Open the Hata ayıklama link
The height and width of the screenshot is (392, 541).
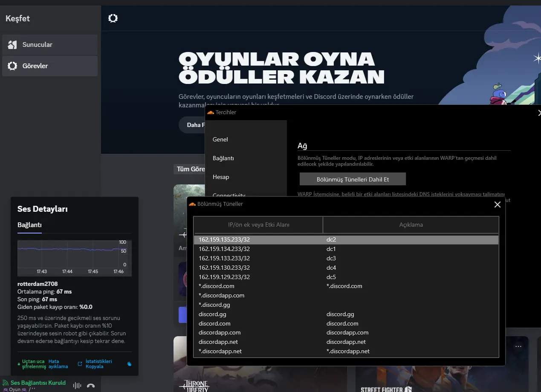[x=58, y=364]
